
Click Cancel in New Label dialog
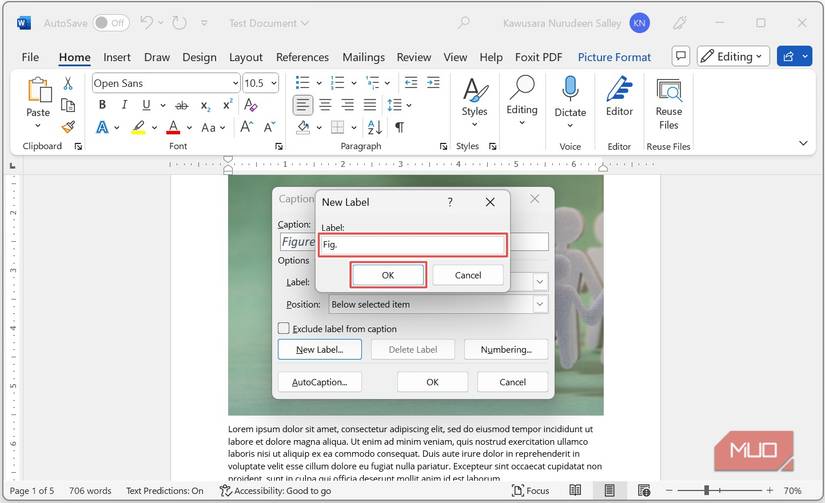click(x=468, y=275)
